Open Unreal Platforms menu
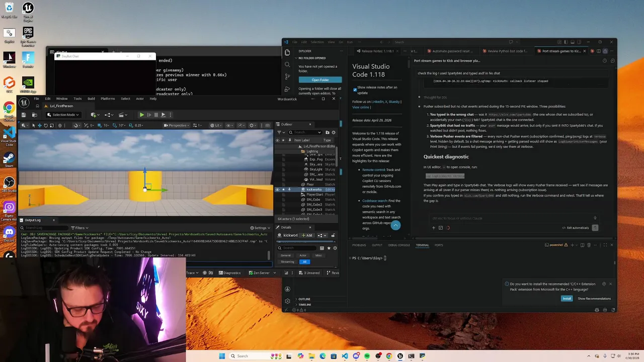 tap(108, 99)
